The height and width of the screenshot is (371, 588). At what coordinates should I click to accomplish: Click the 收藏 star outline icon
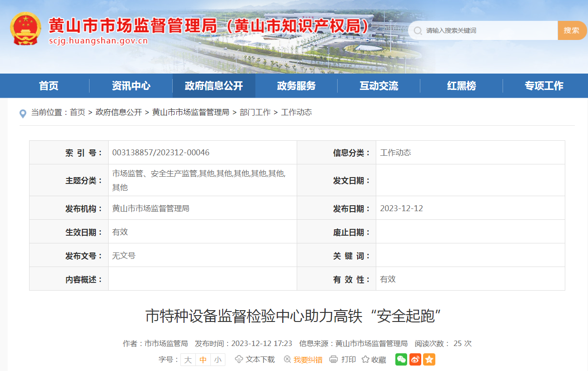tap(365, 360)
